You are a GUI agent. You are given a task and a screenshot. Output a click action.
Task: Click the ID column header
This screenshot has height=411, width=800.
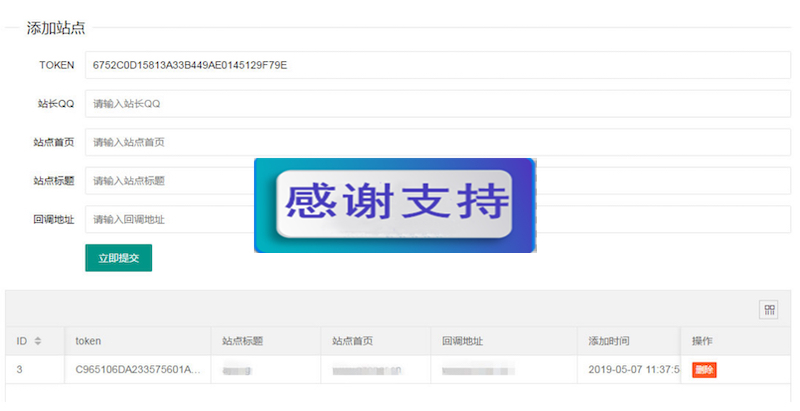[x=22, y=341]
